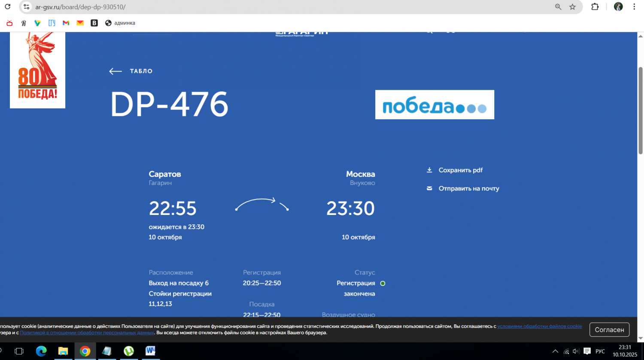
Task: Open the VK bookmark icon
Action: click(94, 23)
